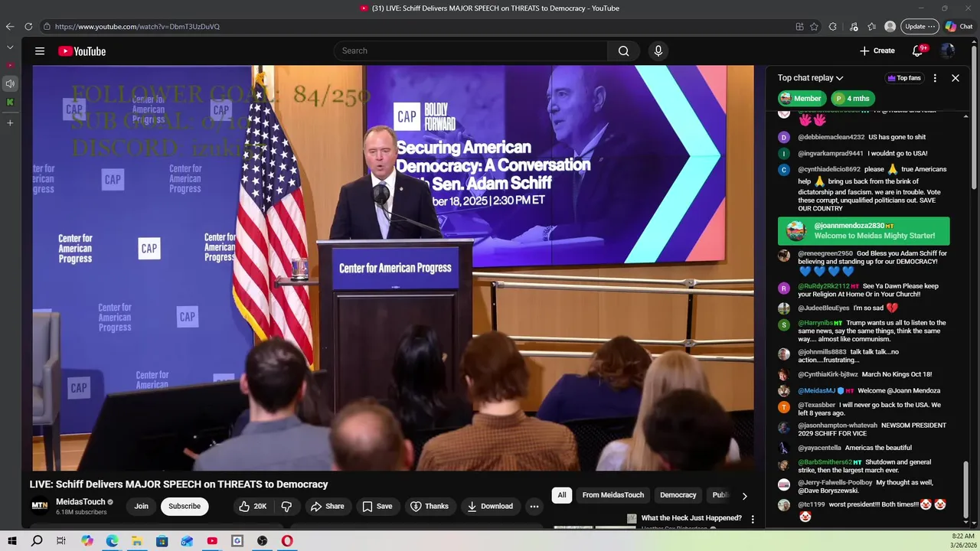The height and width of the screenshot is (551, 980).
Task: Click the video player to pause
Action: [393, 268]
